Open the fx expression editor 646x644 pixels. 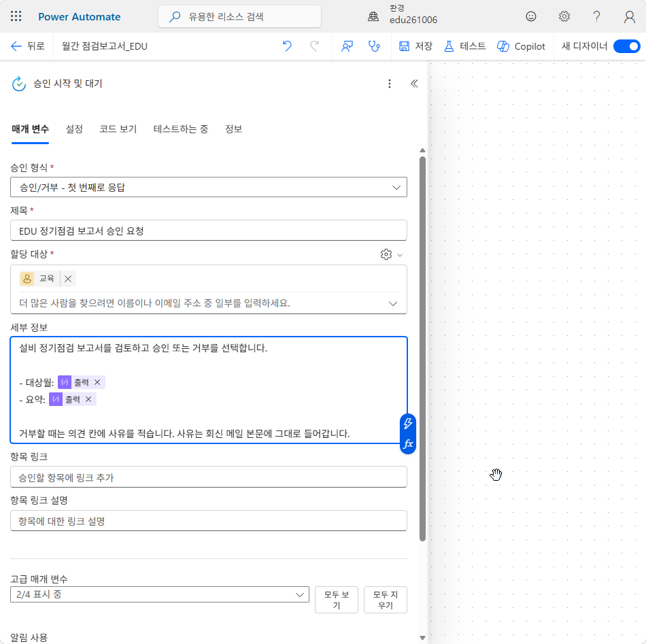coord(407,444)
